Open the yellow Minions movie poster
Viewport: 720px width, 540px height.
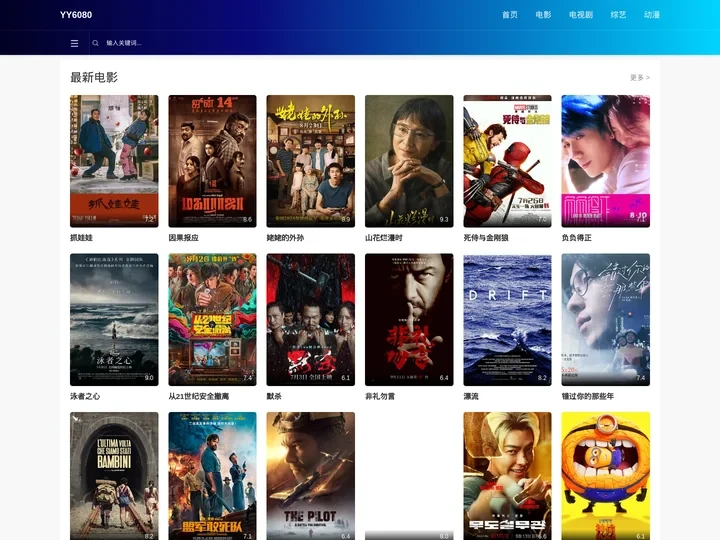(x=606, y=476)
